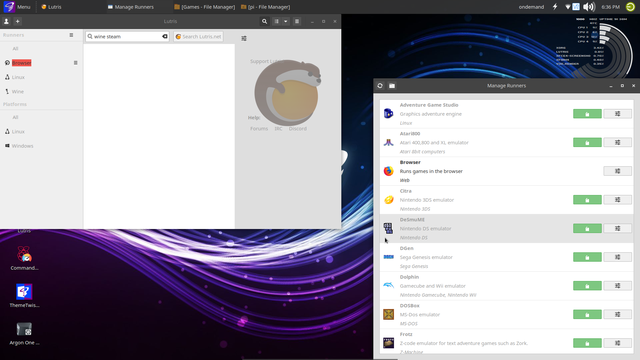Click the plus icon to add a game
The width and height of the screenshot is (640, 360).
coord(18,21)
